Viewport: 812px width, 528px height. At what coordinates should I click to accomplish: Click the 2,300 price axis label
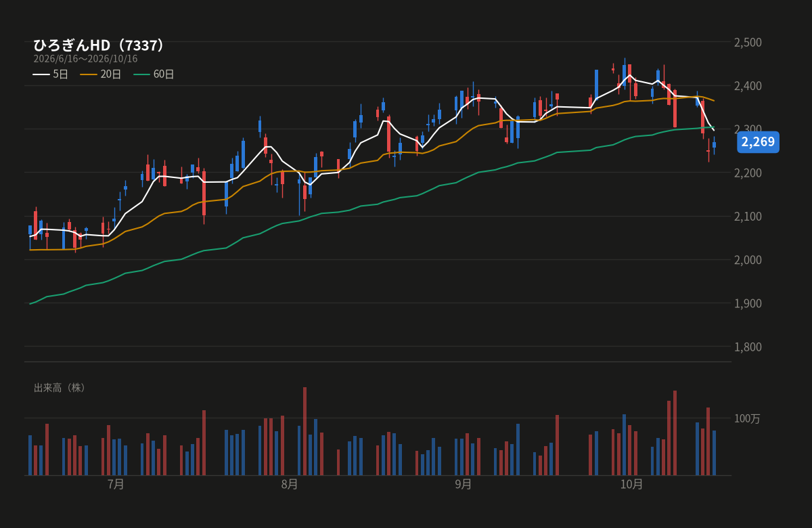[x=748, y=129]
